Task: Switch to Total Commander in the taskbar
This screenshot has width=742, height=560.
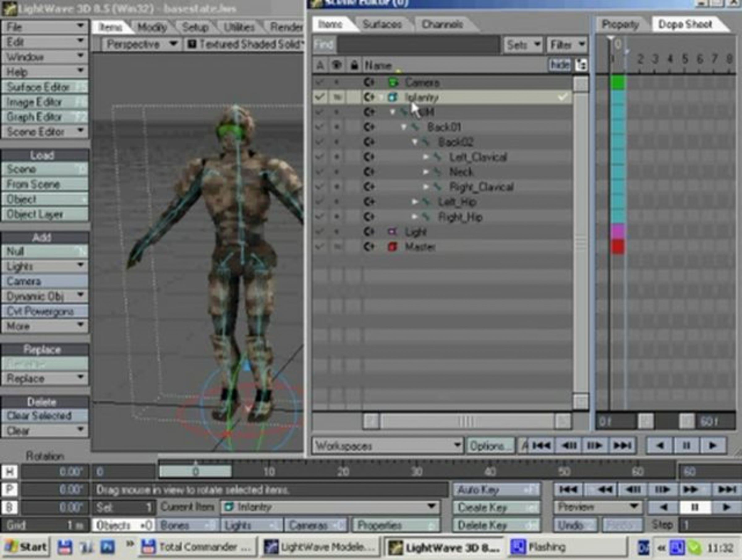Action: (198, 547)
